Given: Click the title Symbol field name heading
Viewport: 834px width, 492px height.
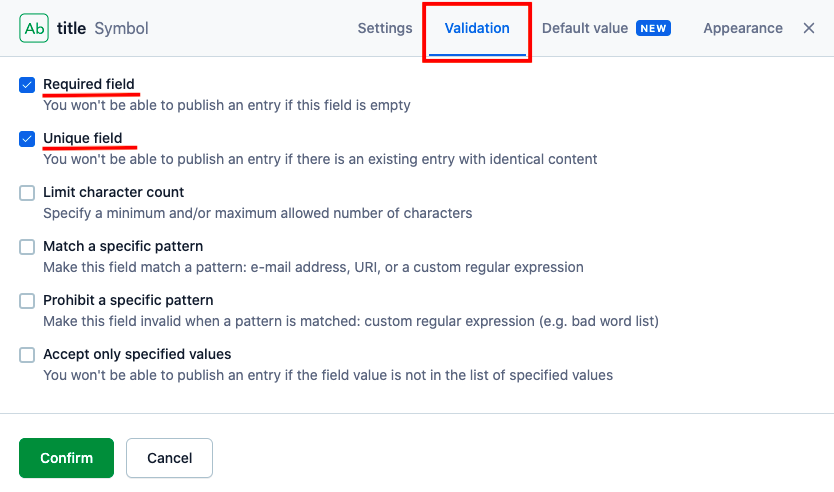Looking at the screenshot, I should pos(103,28).
